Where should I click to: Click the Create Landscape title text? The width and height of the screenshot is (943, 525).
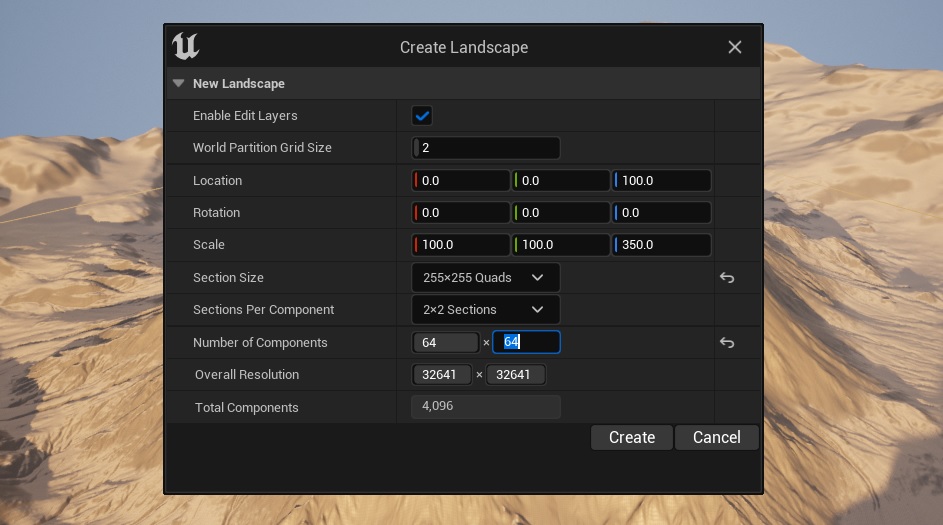(464, 47)
